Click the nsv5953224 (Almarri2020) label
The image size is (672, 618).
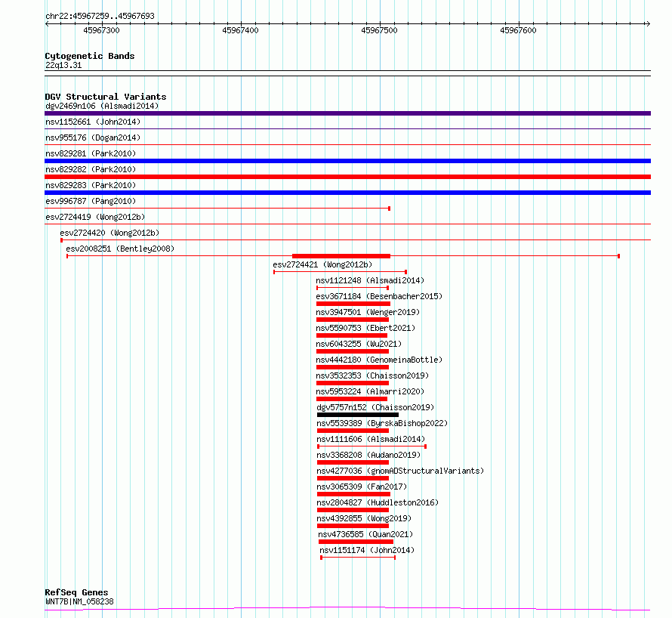(x=370, y=391)
